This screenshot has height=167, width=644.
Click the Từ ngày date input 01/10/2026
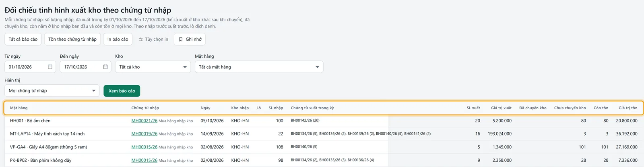pos(30,67)
